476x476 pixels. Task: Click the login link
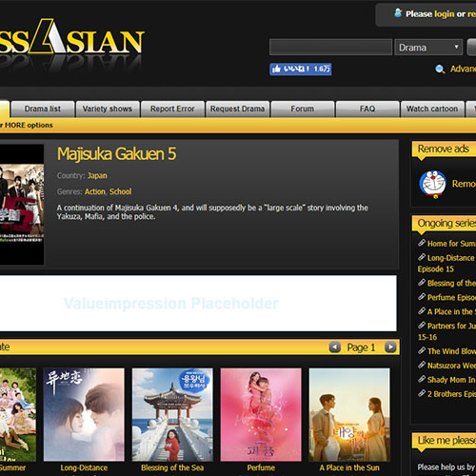(444, 14)
